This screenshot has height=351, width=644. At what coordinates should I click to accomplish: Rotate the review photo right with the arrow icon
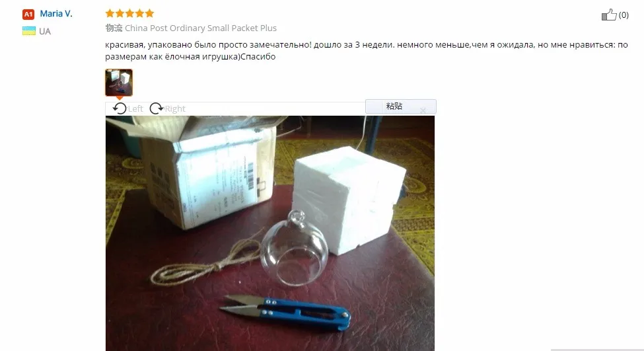[x=156, y=108]
